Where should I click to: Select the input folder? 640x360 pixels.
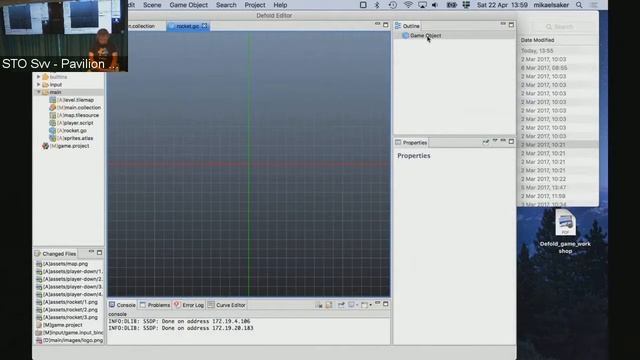coord(56,84)
